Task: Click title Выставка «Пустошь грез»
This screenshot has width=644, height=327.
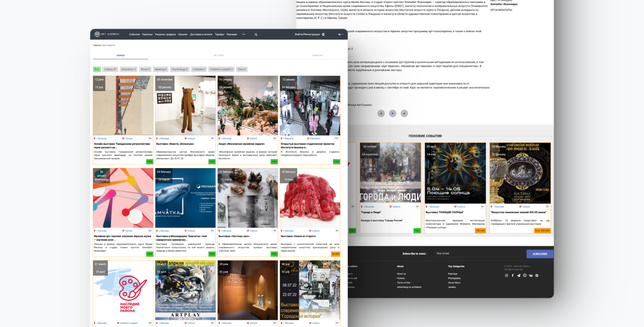Action: point(234,236)
